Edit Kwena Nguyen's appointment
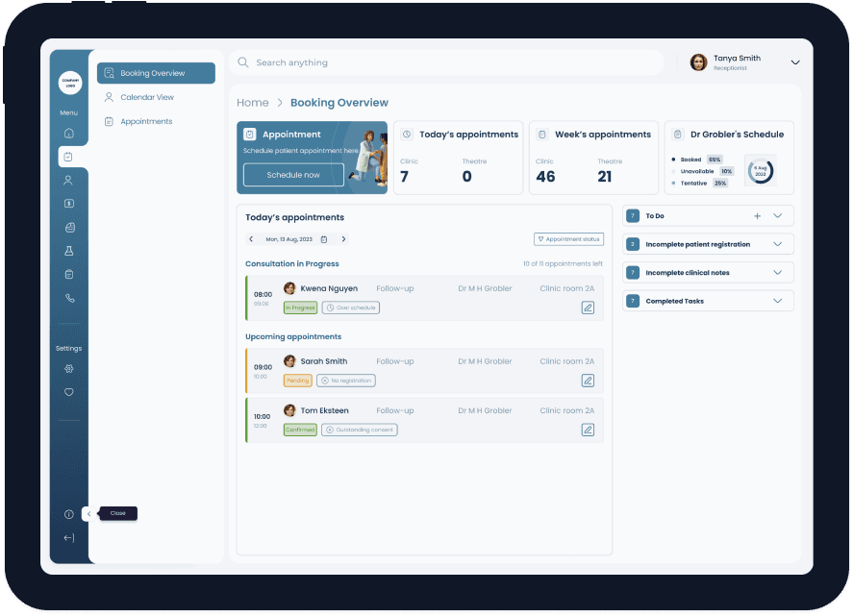 click(588, 308)
